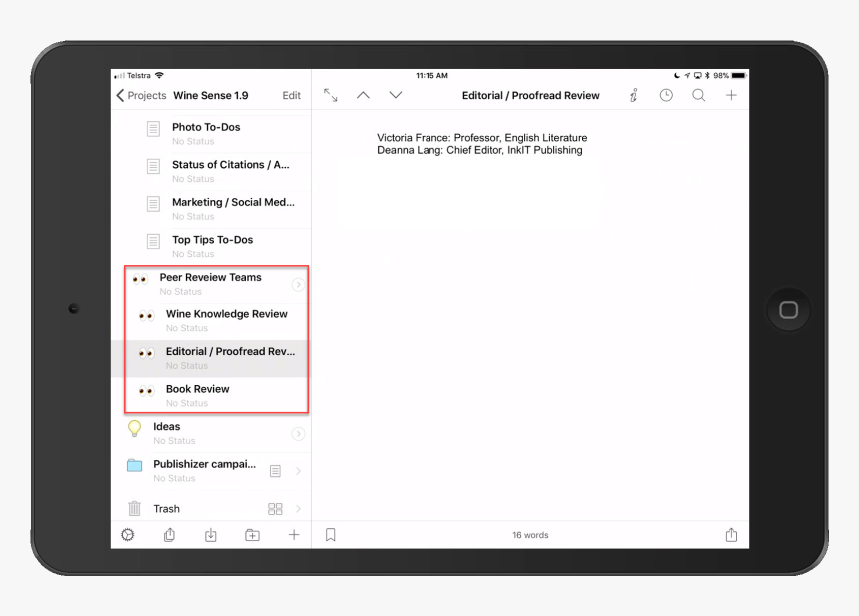Tap the Editorial / Proofread Review editor title

530,95
